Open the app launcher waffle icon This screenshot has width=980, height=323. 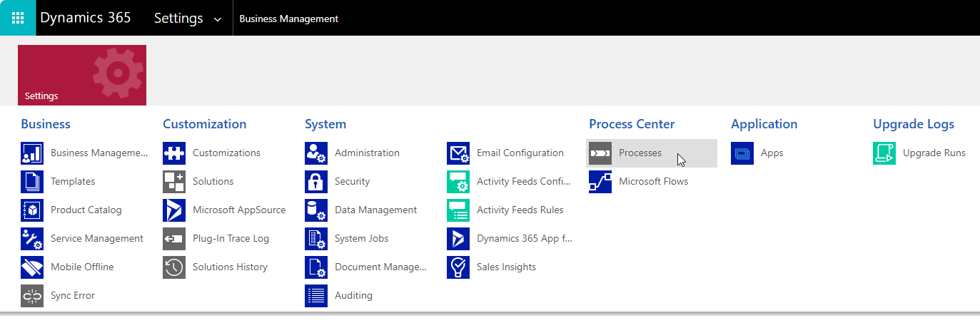pos(18,18)
